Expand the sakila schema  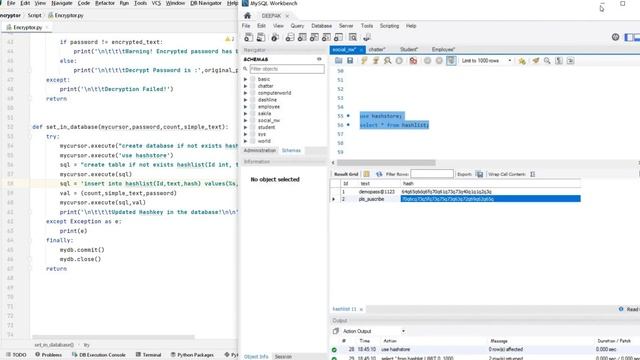coord(246,113)
